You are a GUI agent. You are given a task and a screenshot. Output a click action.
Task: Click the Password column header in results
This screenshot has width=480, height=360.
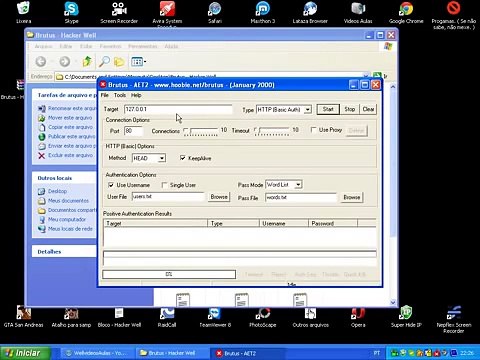(x=333, y=223)
